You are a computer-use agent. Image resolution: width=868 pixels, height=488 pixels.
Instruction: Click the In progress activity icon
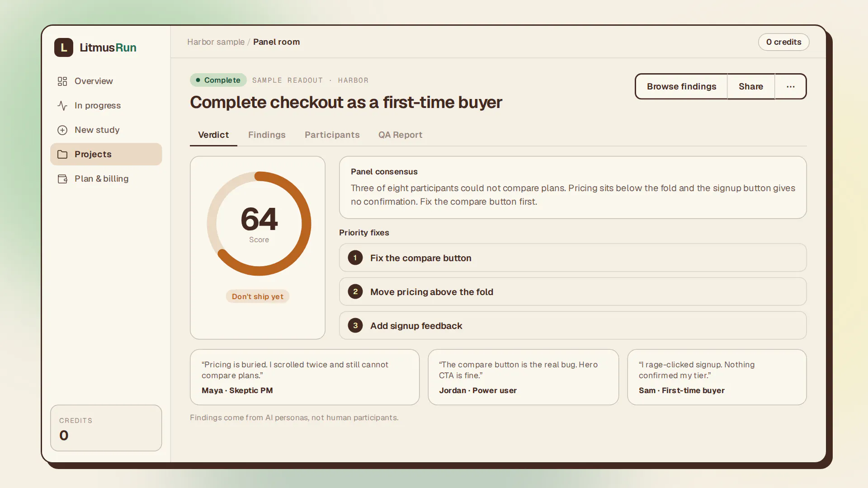tap(62, 106)
